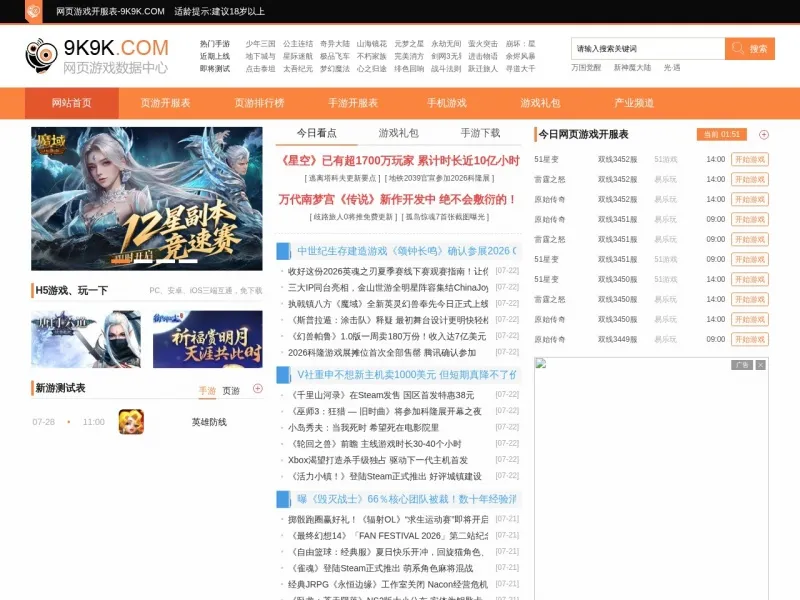
Task: Switch to the 手游下载 tab
Action: click(x=481, y=133)
